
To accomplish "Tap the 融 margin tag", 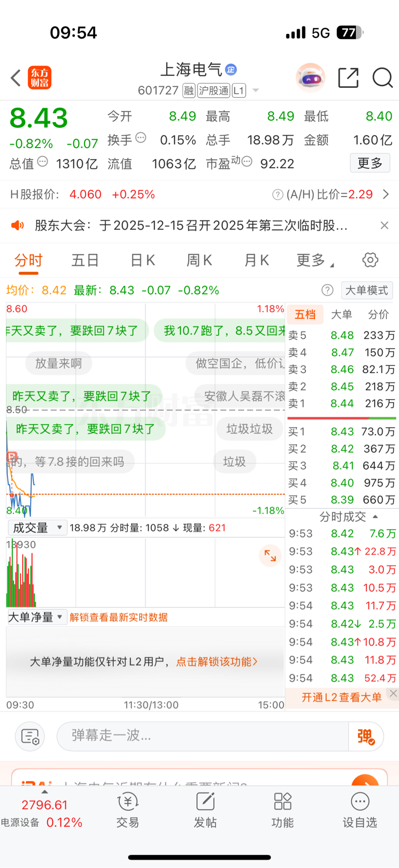I will [x=189, y=90].
